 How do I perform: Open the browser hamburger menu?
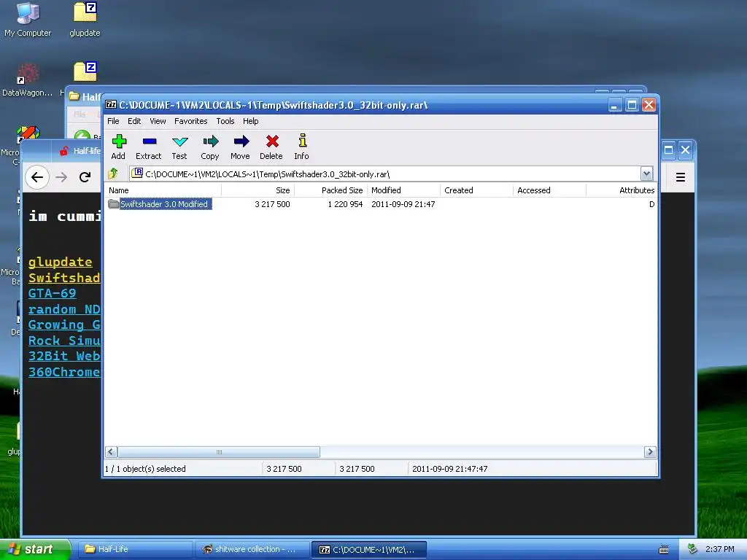[x=681, y=177]
